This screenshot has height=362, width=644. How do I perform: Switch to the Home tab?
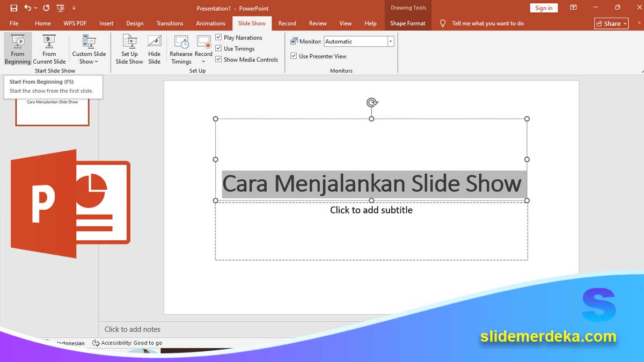point(43,23)
